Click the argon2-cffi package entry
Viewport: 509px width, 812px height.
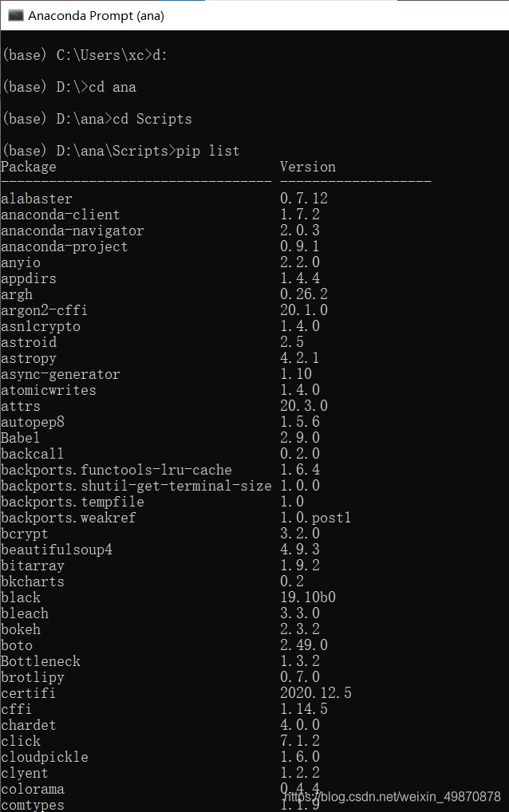click(44, 310)
